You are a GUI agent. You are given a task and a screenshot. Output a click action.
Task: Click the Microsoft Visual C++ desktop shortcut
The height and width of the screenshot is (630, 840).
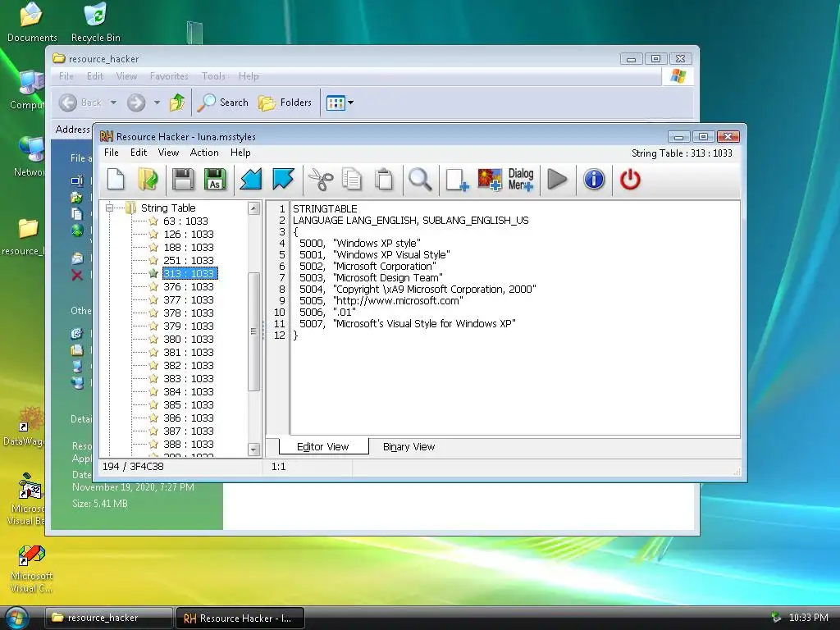tap(32, 569)
